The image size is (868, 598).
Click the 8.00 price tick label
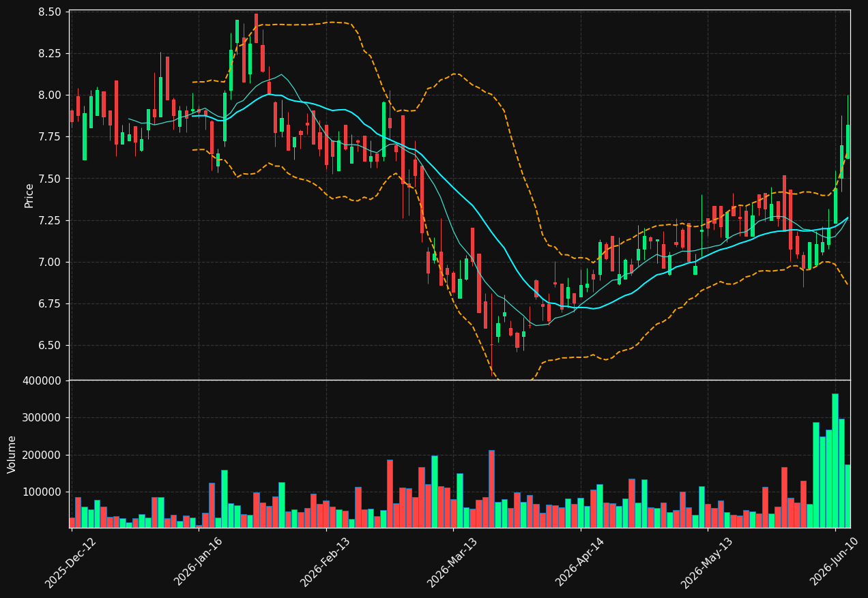[x=50, y=95]
